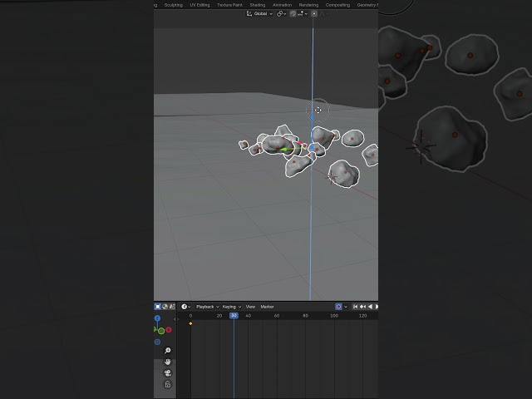Toggle the auto keying record button
The image size is (532, 399).
click(338, 307)
